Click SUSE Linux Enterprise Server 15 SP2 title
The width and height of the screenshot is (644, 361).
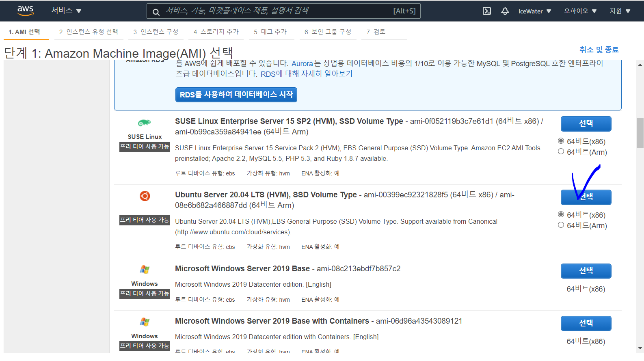(289, 121)
